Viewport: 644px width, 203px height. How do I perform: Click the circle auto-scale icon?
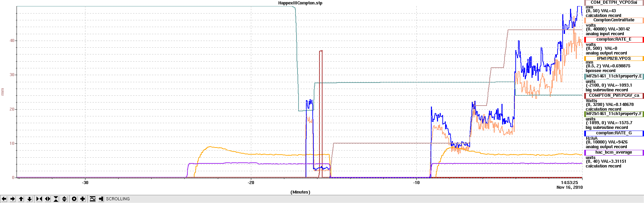pyautogui.click(x=74, y=199)
